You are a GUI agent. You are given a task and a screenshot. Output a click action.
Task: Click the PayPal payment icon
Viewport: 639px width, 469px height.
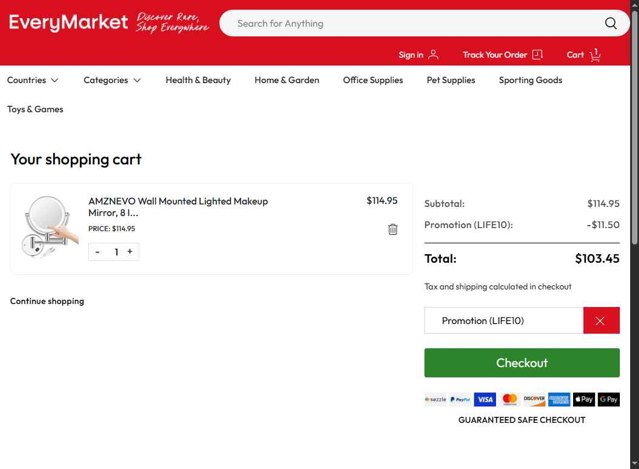tap(460, 399)
